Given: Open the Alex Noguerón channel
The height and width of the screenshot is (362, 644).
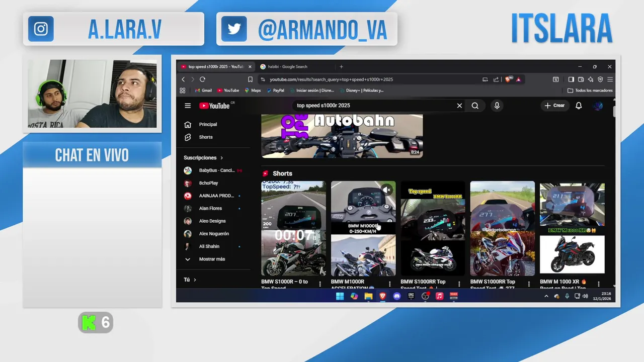Looking at the screenshot, I should 214,234.
